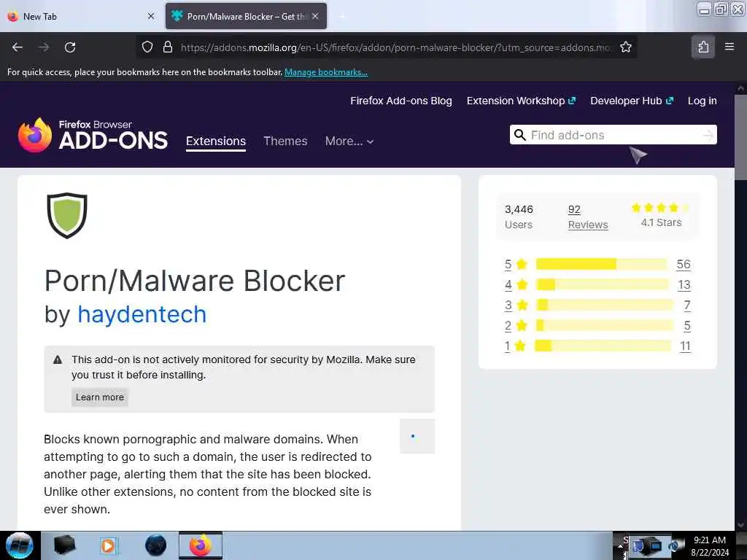Filter reviews by 2 stars
The height and width of the screenshot is (560, 747).
516,326
